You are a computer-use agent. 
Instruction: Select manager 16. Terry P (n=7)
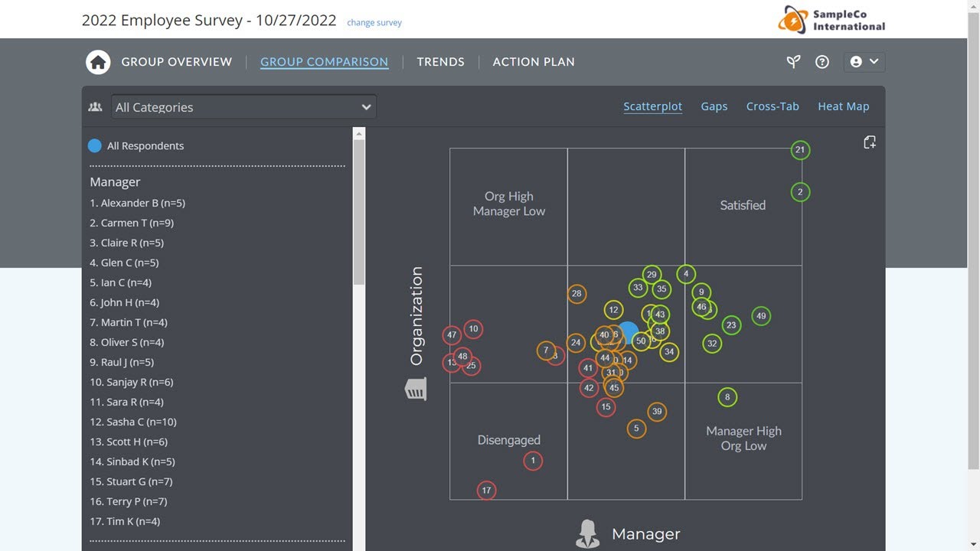pyautogui.click(x=129, y=501)
